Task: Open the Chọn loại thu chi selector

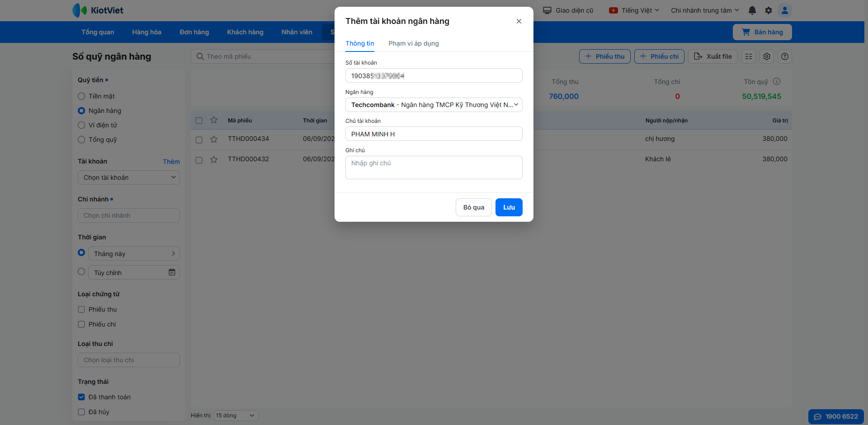Action: [x=129, y=360]
